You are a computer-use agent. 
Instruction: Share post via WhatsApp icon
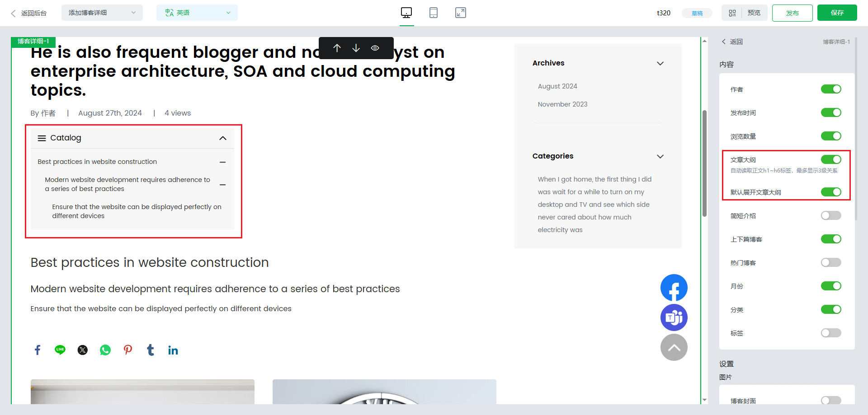105,350
